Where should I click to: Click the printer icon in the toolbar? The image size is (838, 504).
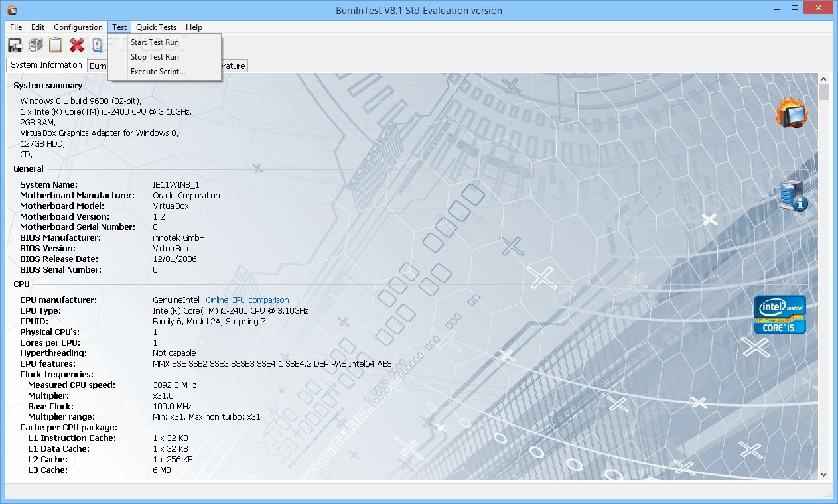pos(36,45)
